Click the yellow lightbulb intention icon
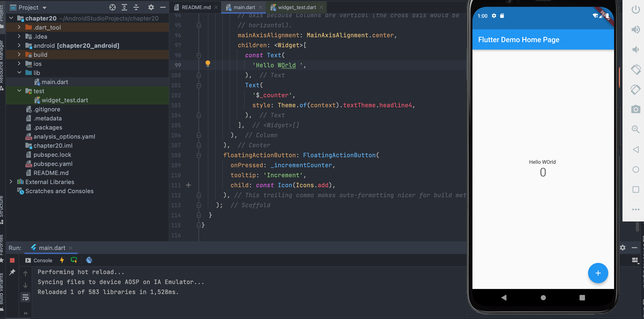This screenshot has height=319, width=644. (x=208, y=64)
